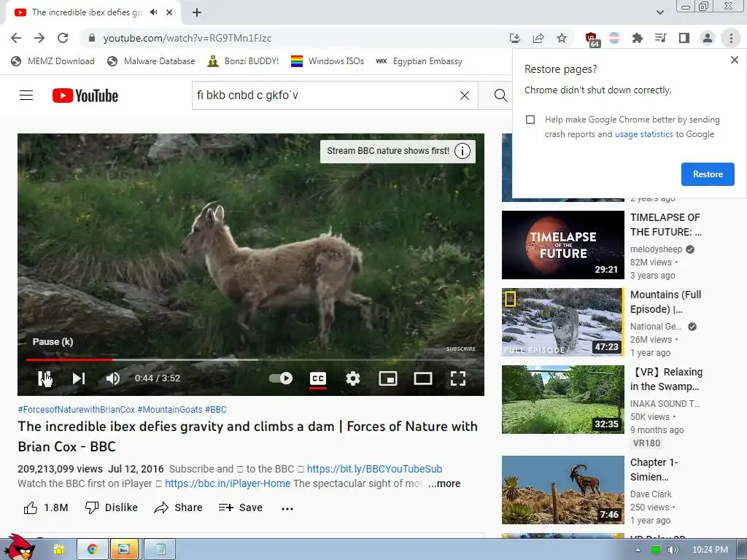Open the YouTube hamburger guide menu
Image resolution: width=747 pixels, height=560 pixels.
(x=26, y=96)
